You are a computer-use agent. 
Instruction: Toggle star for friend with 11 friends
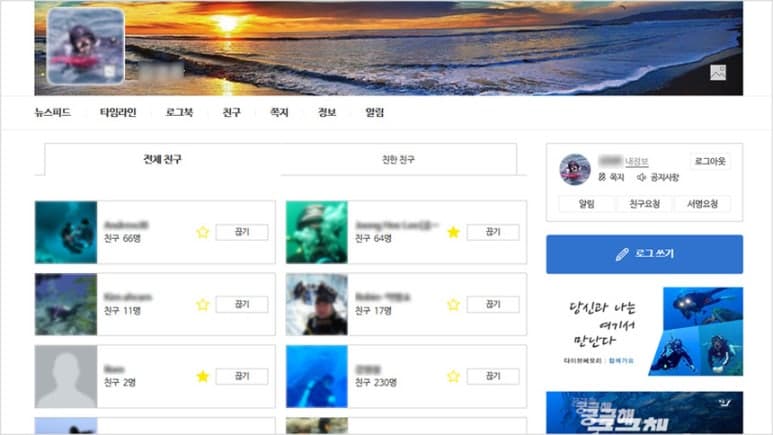point(203,304)
